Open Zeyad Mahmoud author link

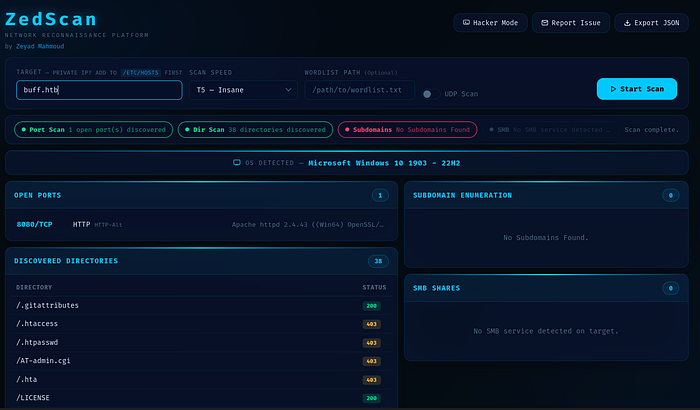coord(40,46)
